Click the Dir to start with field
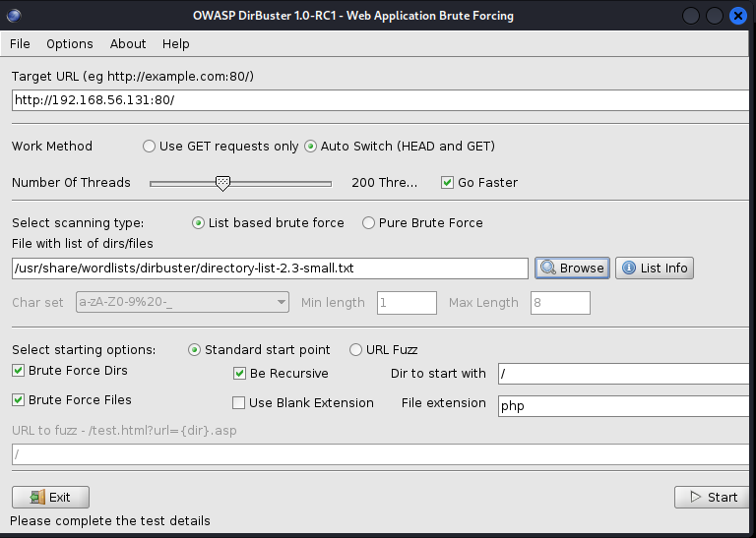 (x=623, y=374)
